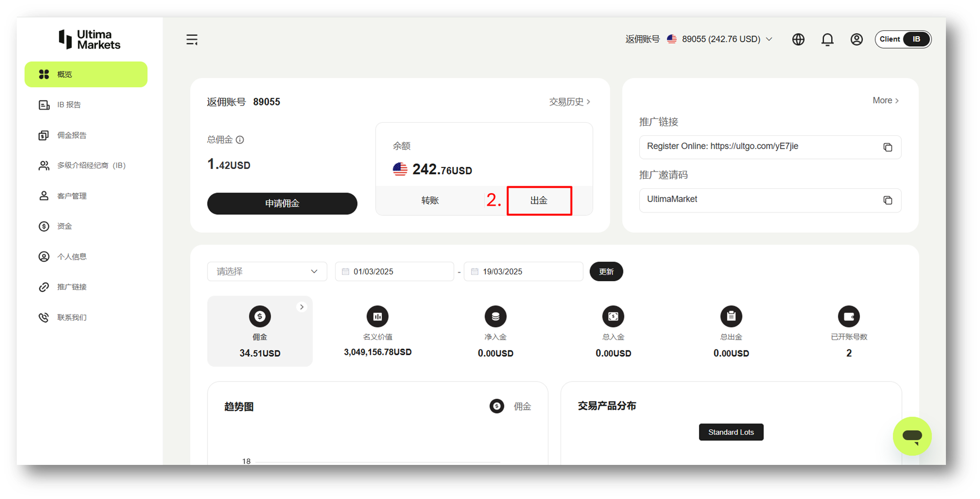This screenshot has width=980, height=499.
Task: Switch to IB mode toggle
Action: point(916,39)
